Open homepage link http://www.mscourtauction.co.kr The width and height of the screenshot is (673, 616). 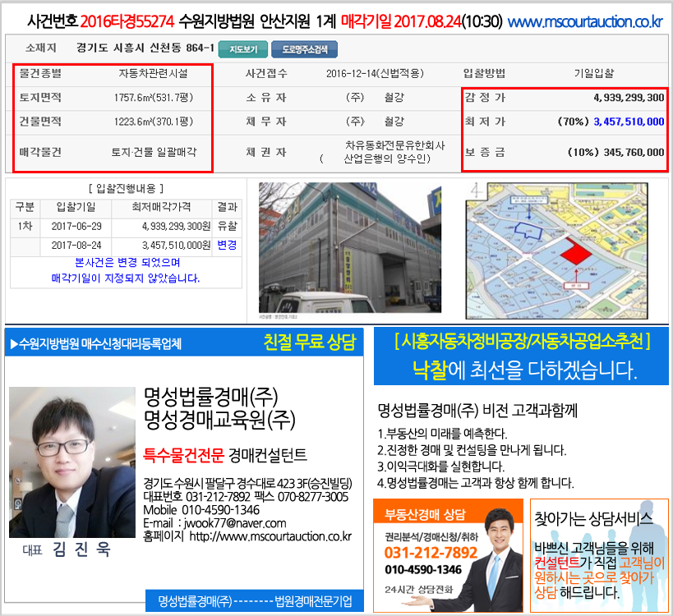tap(270, 536)
